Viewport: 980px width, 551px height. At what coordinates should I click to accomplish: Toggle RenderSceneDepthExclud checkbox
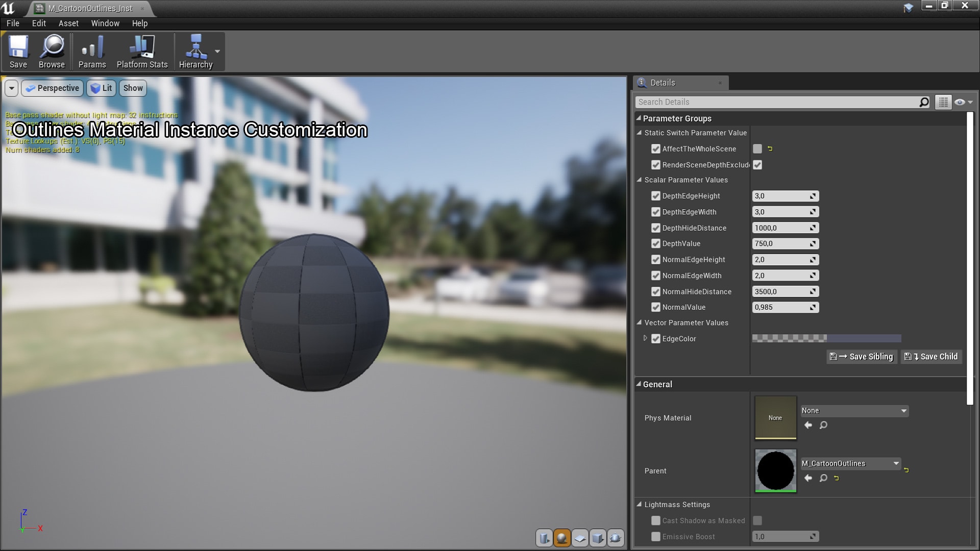coord(757,165)
